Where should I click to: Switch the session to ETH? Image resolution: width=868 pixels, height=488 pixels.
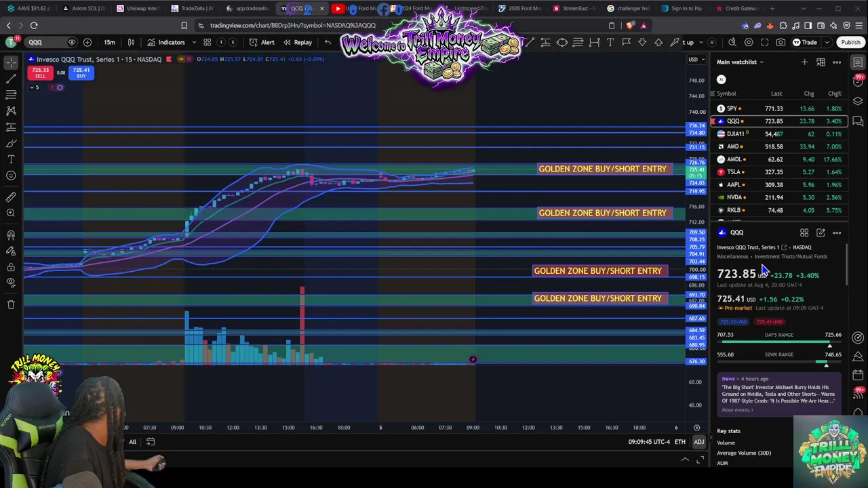(679, 442)
